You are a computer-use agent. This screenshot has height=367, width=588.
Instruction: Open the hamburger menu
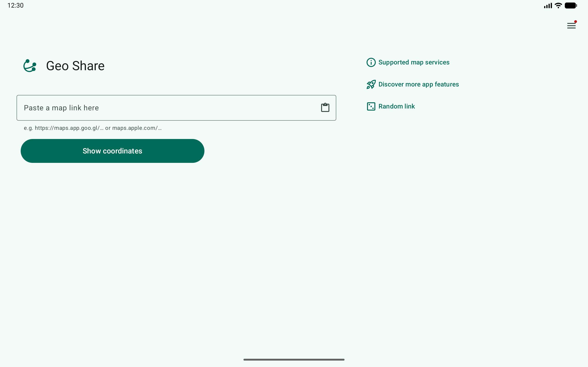tap(571, 26)
